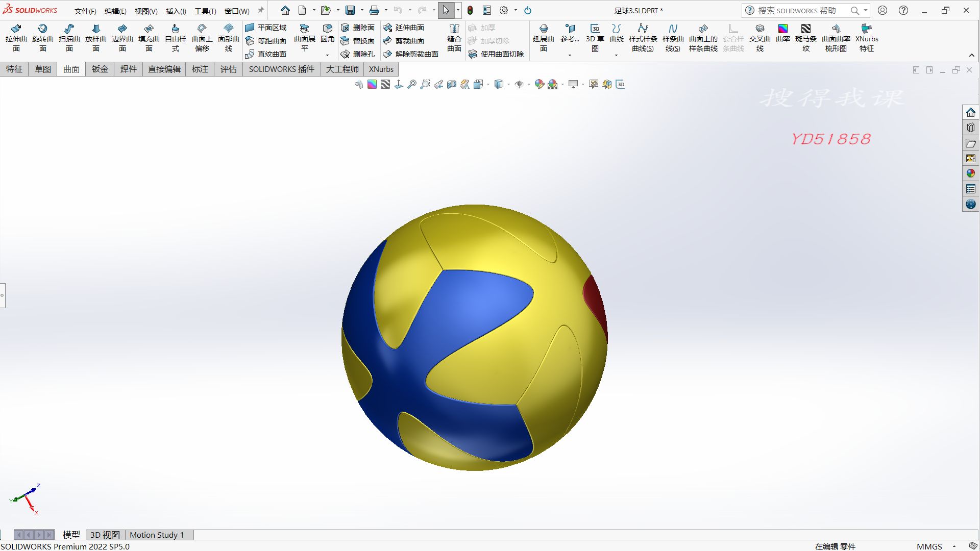The width and height of the screenshot is (980, 551).
Task: Switch to the 钣金 (Sheet Metal) tab
Action: tap(100, 69)
